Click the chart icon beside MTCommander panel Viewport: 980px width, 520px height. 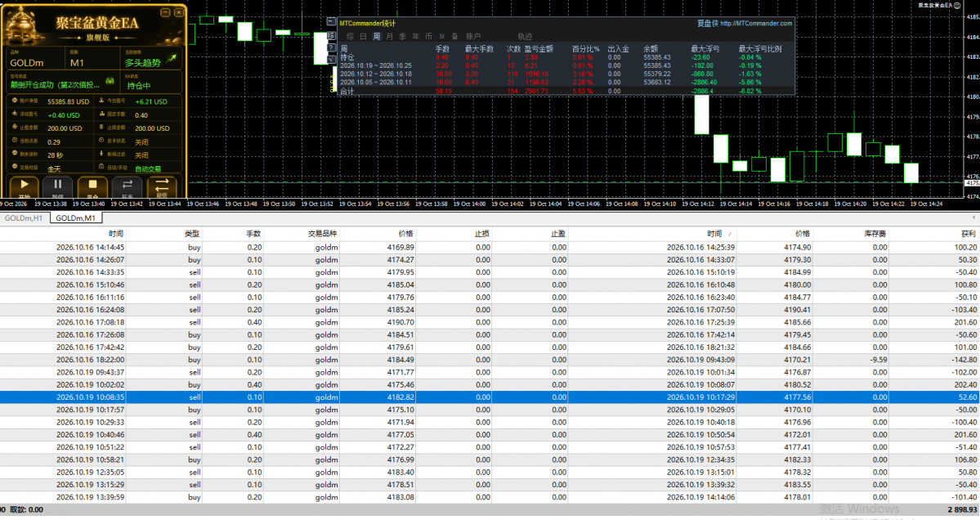[x=331, y=60]
